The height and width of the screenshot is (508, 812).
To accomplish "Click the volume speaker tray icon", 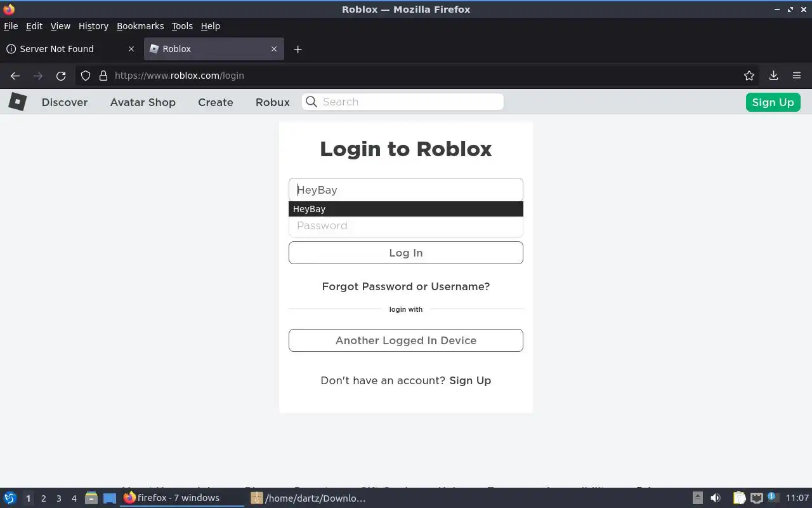I will [x=716, y=498].
